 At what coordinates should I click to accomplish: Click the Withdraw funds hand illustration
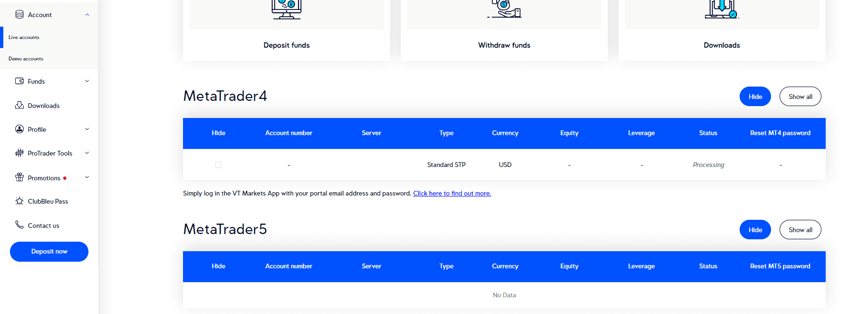(504, 9)
